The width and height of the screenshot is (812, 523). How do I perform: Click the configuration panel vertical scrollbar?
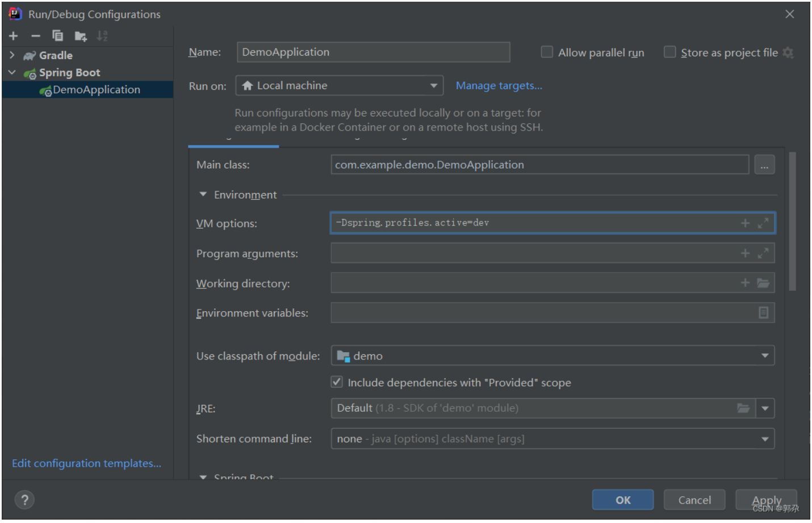[x=792, y=221]
